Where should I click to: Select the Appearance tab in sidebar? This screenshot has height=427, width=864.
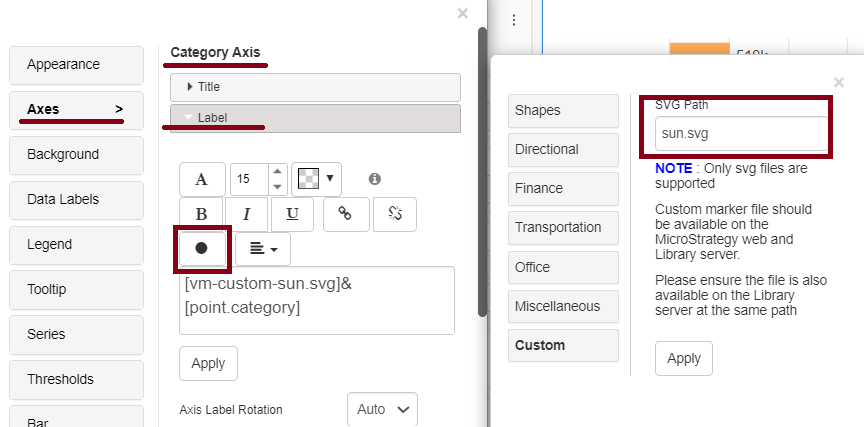coord(76,65)
